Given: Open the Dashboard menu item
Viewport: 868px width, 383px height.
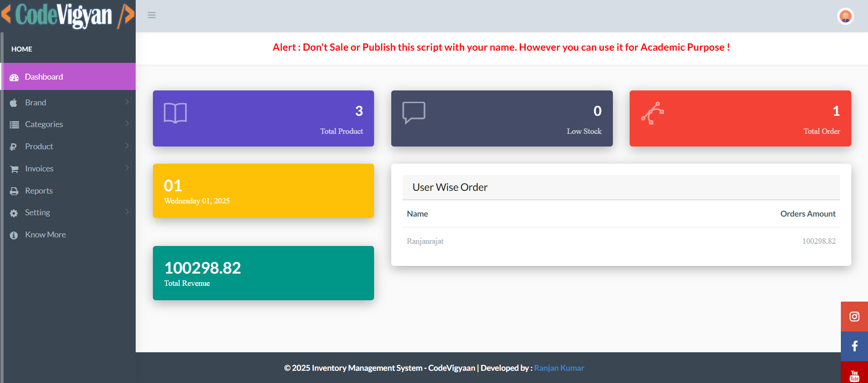Looking at the screenshot, I should point(44,77).
